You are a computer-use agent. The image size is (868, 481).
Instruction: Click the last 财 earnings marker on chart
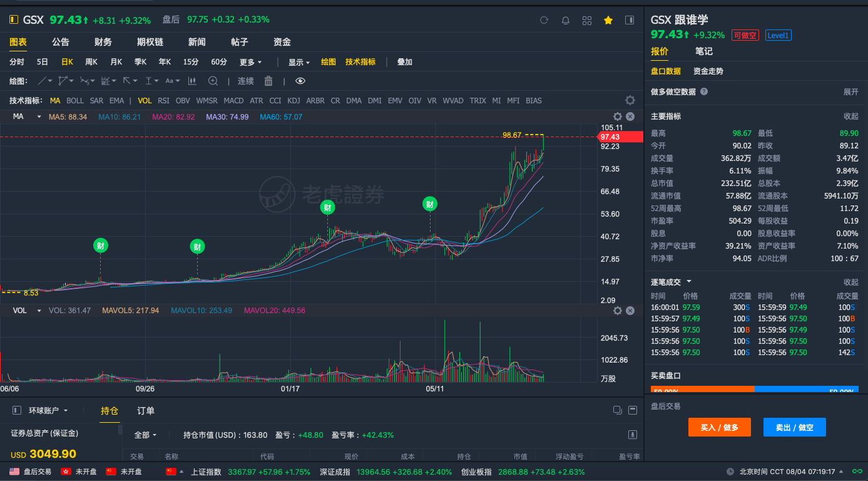[x=430, y=204]
